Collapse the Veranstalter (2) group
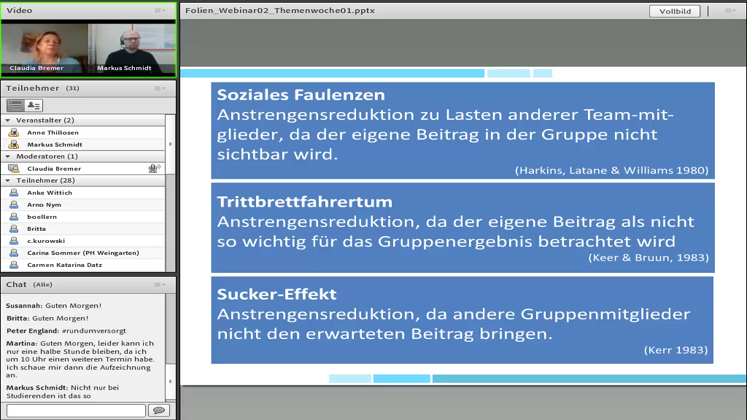747x420 pixels. click(8, 120)
